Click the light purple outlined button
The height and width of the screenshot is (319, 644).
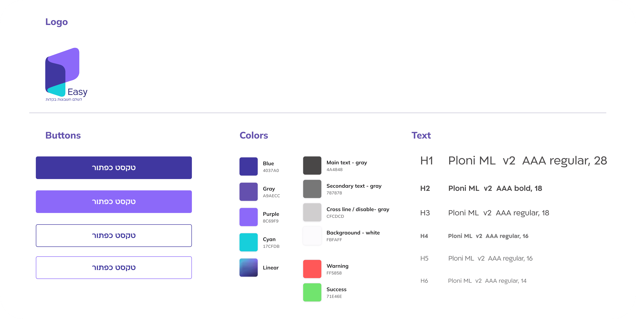pyautogui.click(x=114, y=267)
